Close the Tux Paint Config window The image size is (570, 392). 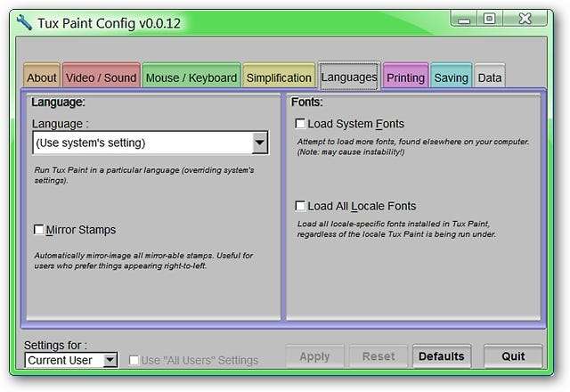click(525, 19)
